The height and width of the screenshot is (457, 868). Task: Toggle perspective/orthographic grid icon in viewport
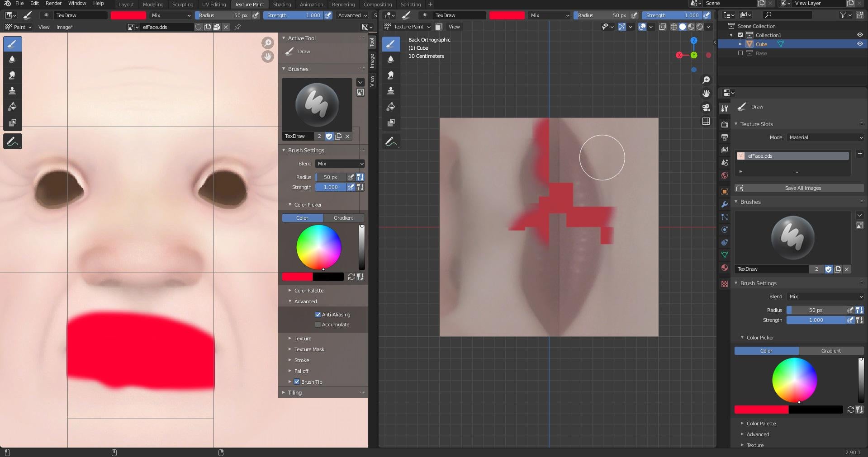point(706,121)
